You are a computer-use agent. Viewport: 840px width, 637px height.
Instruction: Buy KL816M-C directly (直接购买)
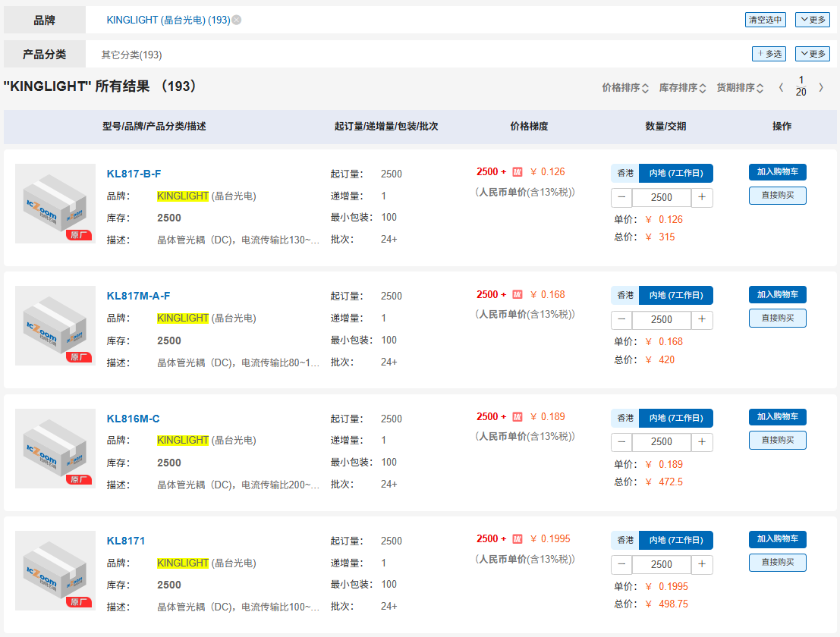(x=777, y=440)
